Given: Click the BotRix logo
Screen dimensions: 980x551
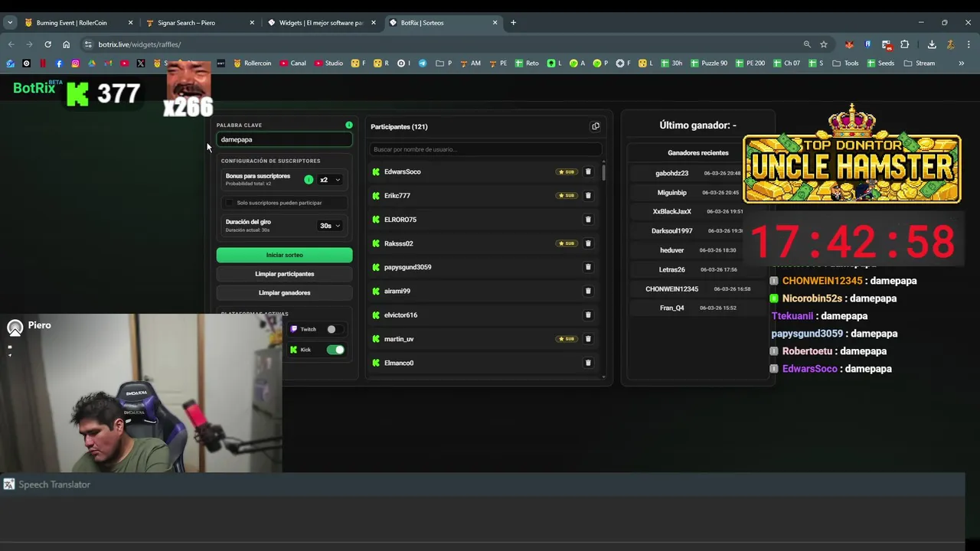Looking at the screenshot, I should coord(34,88).
